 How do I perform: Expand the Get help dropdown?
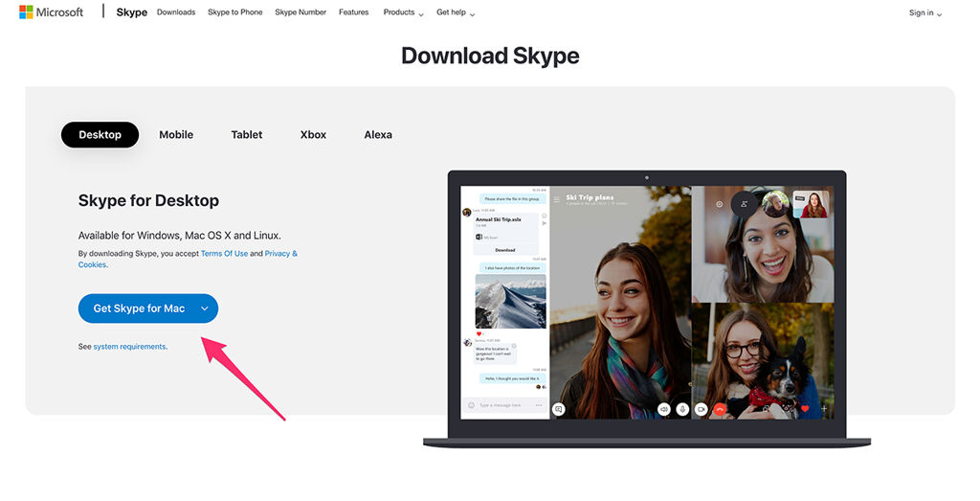455,12
